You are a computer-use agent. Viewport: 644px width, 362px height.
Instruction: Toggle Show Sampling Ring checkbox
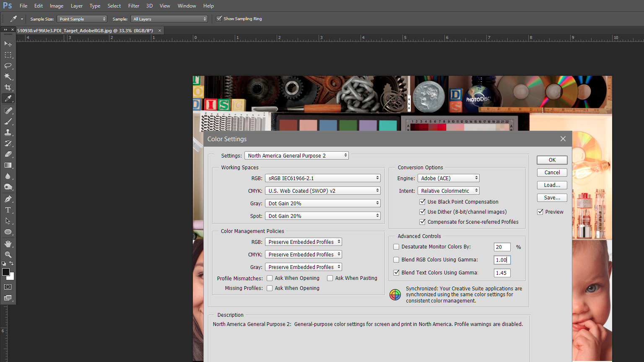click(219, 18)
